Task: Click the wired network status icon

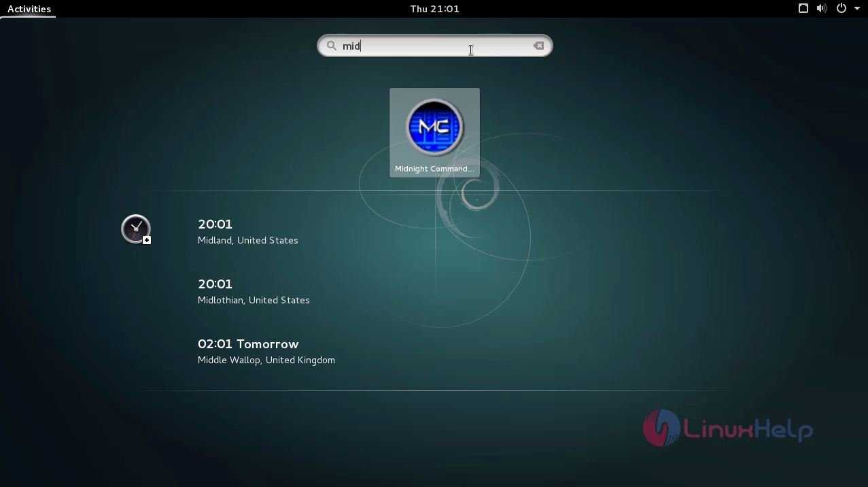Action: [x=803, y=9]
